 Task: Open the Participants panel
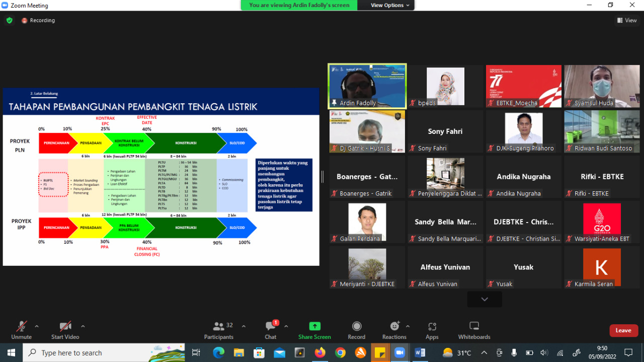(x=219, y=330)
